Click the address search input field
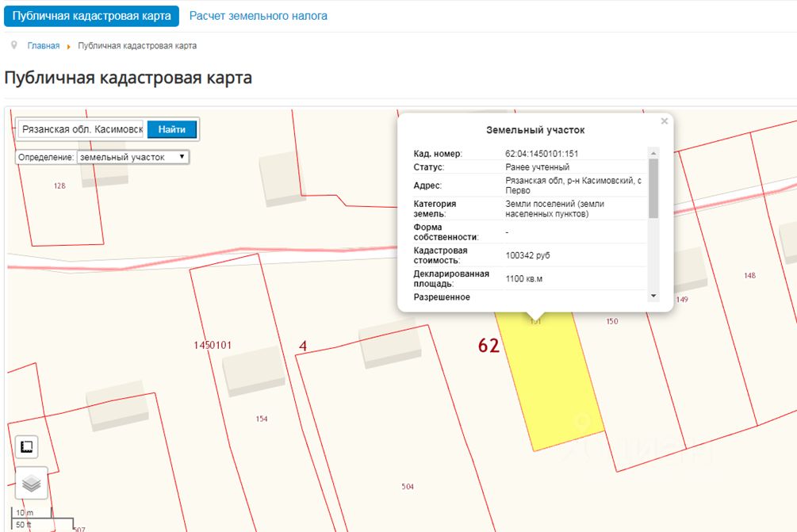Image resolution: width=797 pixels, height=532 pixels. [x=82, y=129]
